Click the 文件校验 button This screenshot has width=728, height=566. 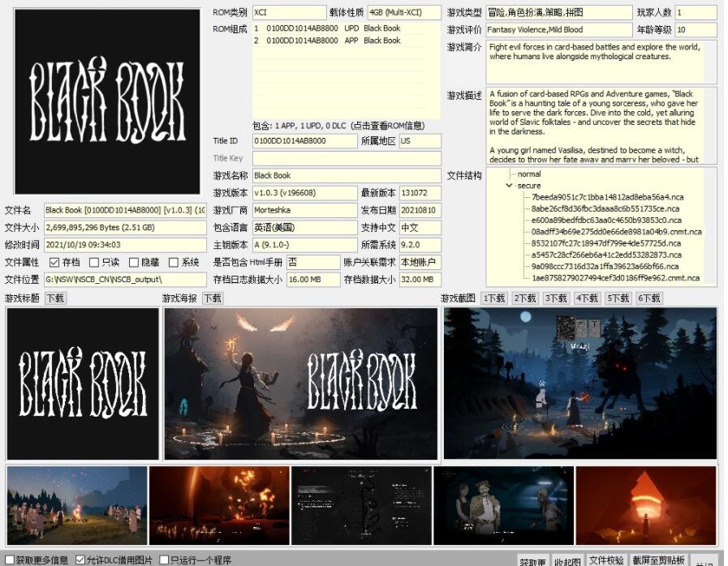pyautogui.click(x=605, y=560)
